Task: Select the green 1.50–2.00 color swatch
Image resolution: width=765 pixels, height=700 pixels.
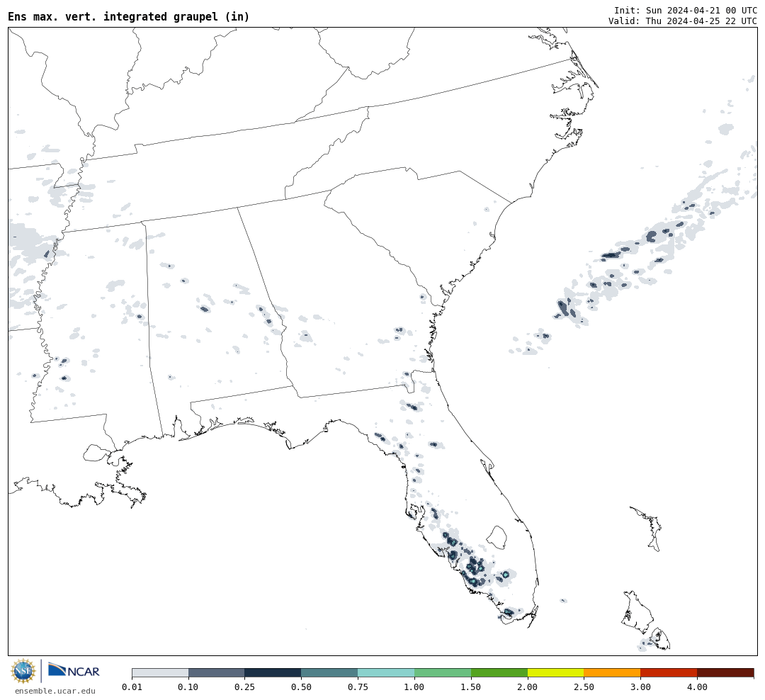Action: click(x=499, y=672)
